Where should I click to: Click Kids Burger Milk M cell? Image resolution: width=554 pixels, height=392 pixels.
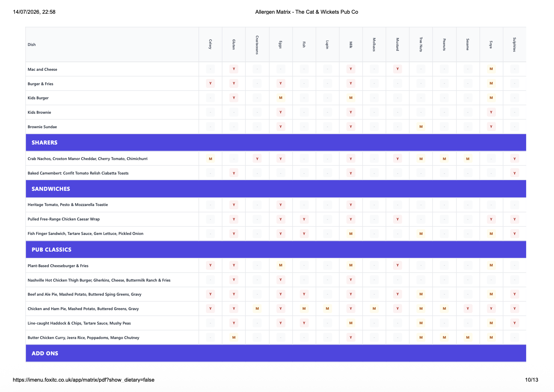350,98
